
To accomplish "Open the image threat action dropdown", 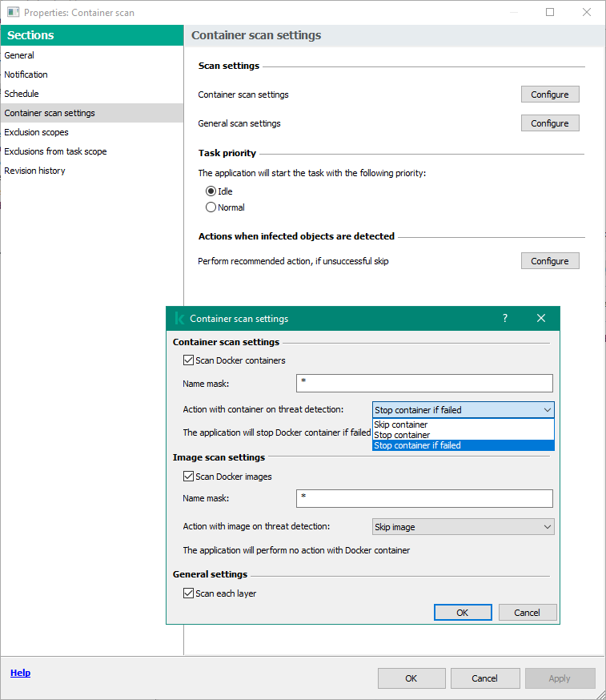I will 463,527.
